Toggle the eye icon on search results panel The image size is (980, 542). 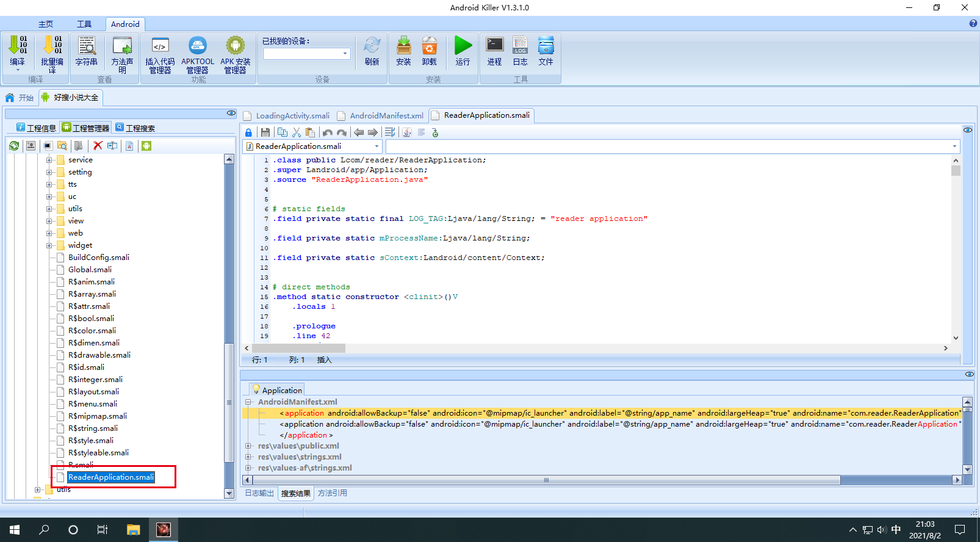(x=970, y=374)
